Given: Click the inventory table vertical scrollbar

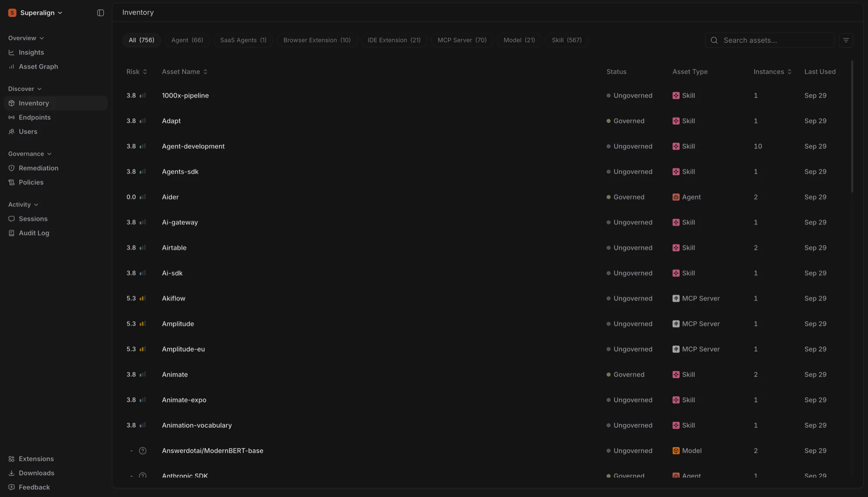Looking at the screenshot, I should [852, 126].
